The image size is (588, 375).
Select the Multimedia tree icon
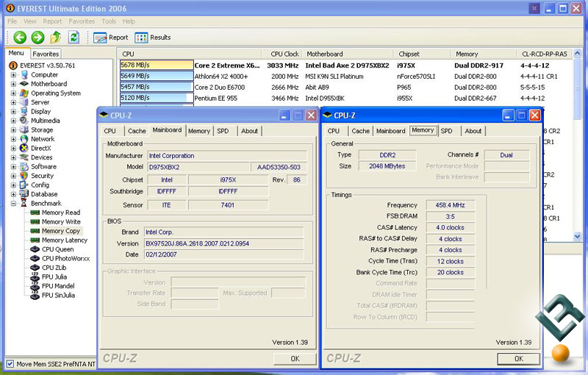[24, 121]
